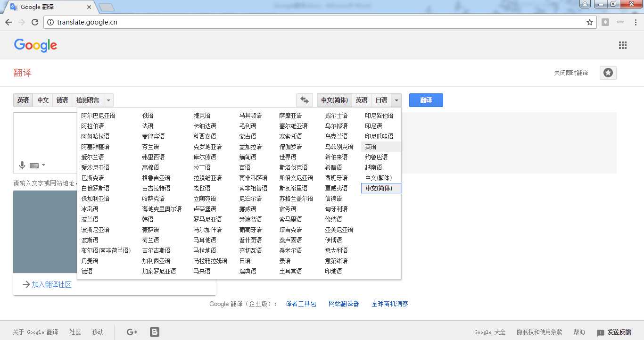Open a new browser tab
Image resolution: width=644 pixels, height=340 pixels.
[x=107, y=7]
